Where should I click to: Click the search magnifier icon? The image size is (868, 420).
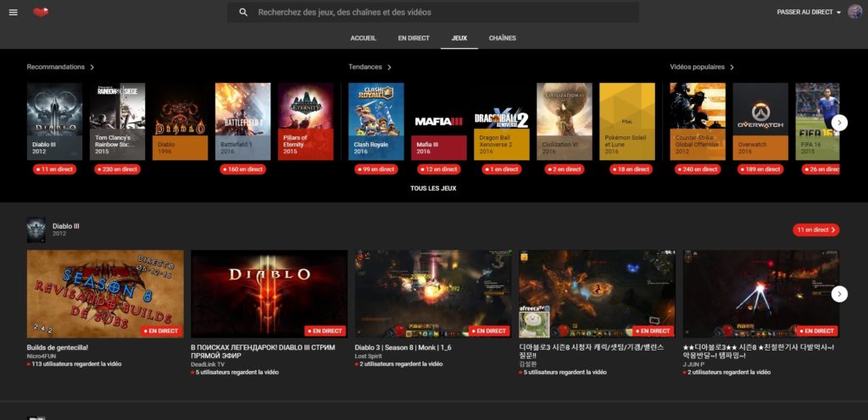243,12
